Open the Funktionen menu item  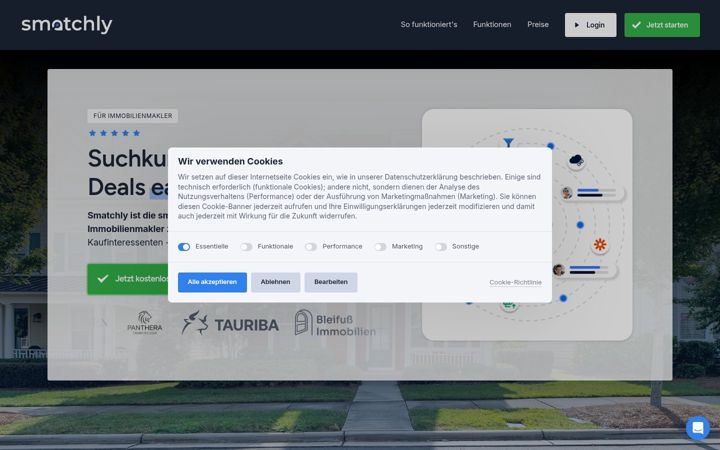click(x=492, y=24)
